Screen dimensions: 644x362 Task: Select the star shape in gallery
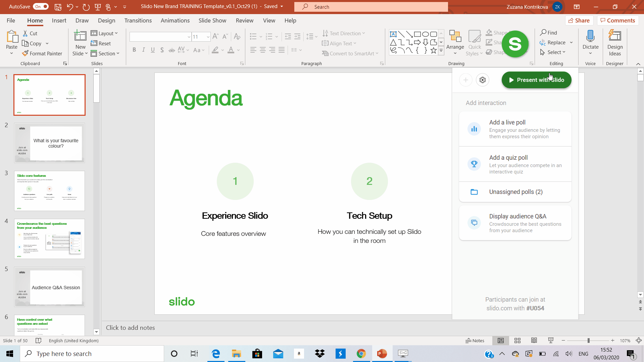tap(434, 51)
